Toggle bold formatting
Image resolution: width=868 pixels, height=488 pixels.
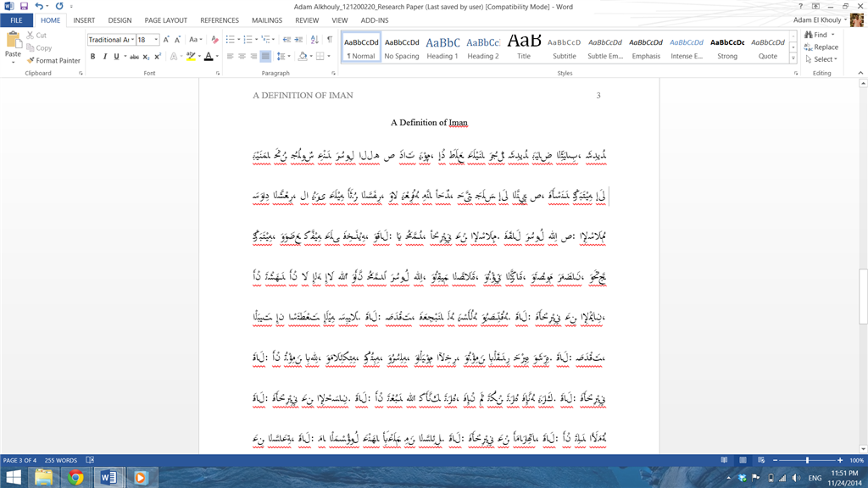(92, 57)
